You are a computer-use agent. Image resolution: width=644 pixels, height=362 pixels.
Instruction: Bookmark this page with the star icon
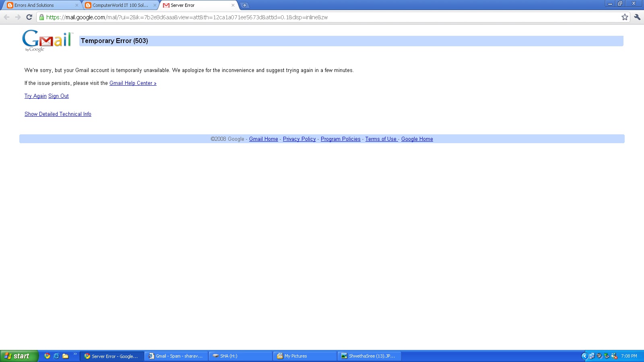point(625,17)
